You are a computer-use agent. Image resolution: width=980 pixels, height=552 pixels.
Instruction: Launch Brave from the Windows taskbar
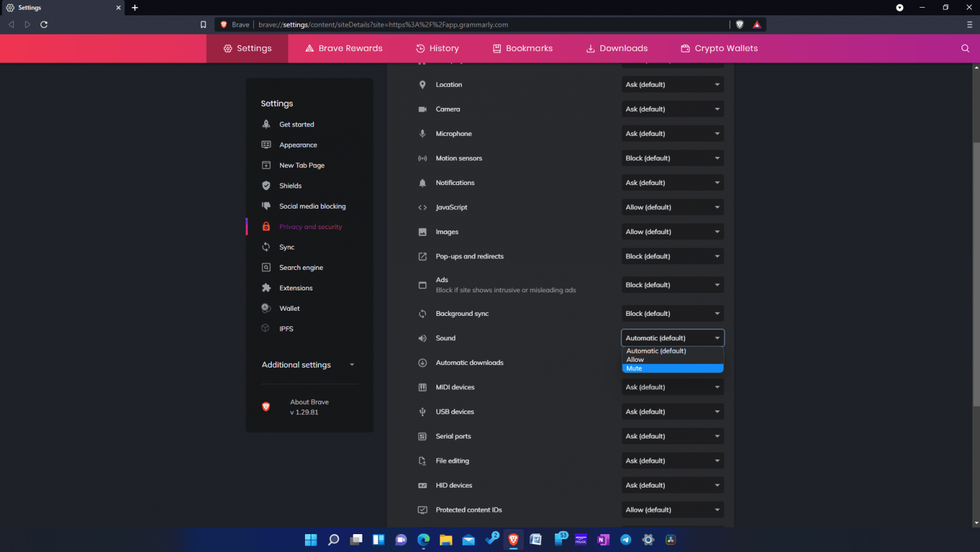pos(514,539)
